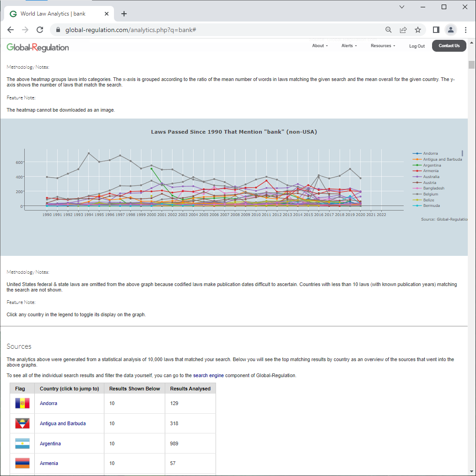Click the 318 value for Antigua
This screenshot has height=476, width=476.
(x=174, y=423)
